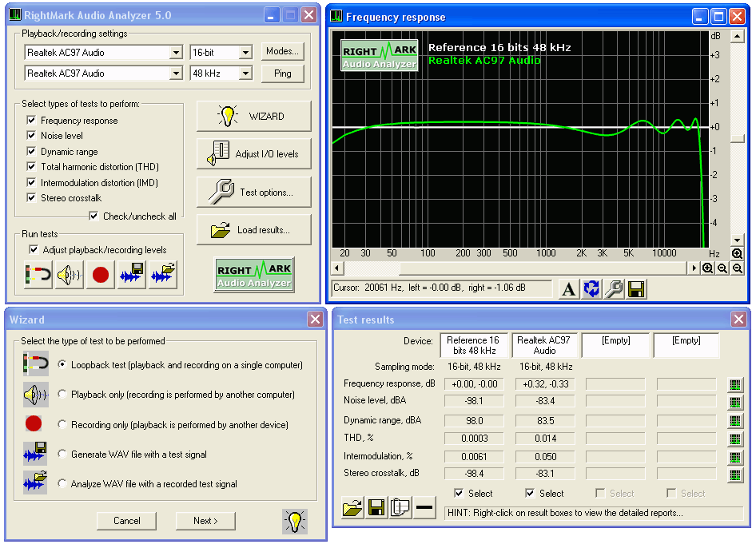Click the Test options button
Image resolution: width=756 pixels, height=548 pixels.
coord(253,193)
